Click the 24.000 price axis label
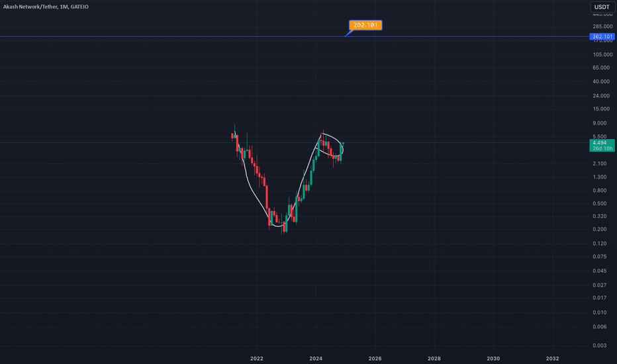 click(601, 95)
